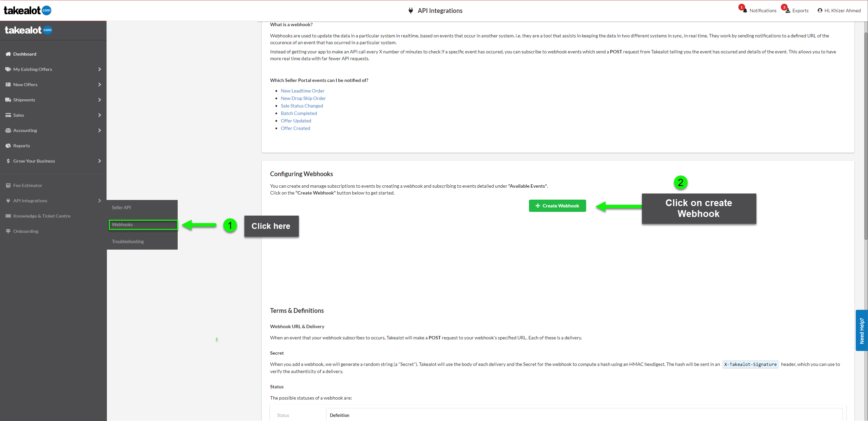Expand Grow Your Business options
Image resolution: width=868 pixels, height=421 pixels.
pos(34,161)
